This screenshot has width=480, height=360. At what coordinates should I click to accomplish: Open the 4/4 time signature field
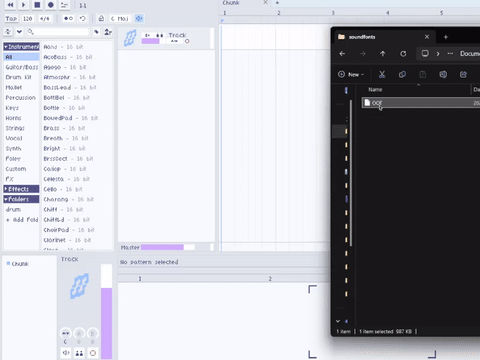tap(45, 19)
